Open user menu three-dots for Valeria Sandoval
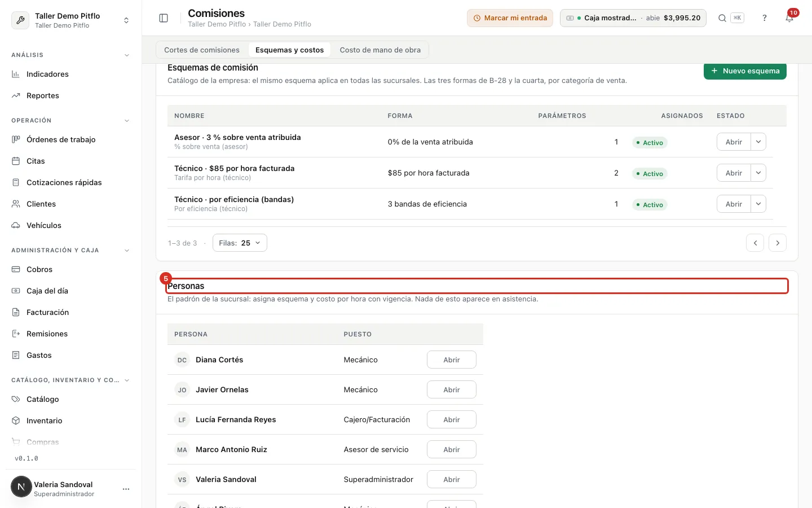812x508 pixels. 126,489
